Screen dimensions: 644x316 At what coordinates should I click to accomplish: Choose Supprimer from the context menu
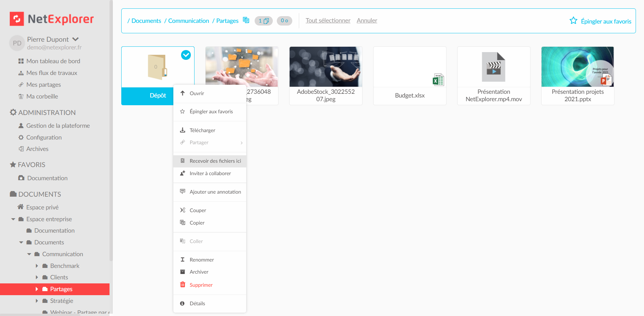201,285
